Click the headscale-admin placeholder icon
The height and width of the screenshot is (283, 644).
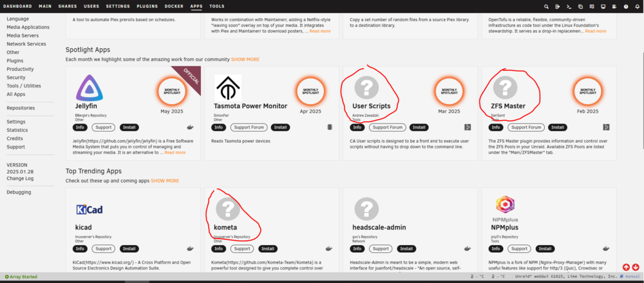(366, 208)
